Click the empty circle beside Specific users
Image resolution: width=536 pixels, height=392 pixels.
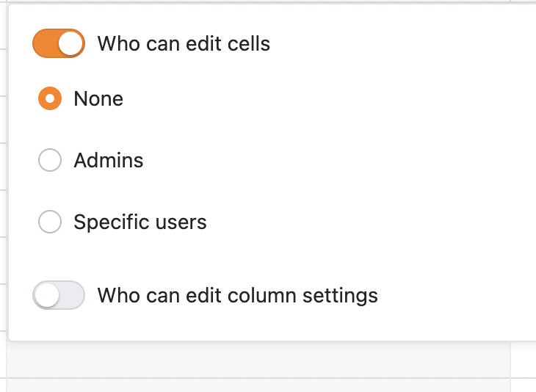coord(50,222)
